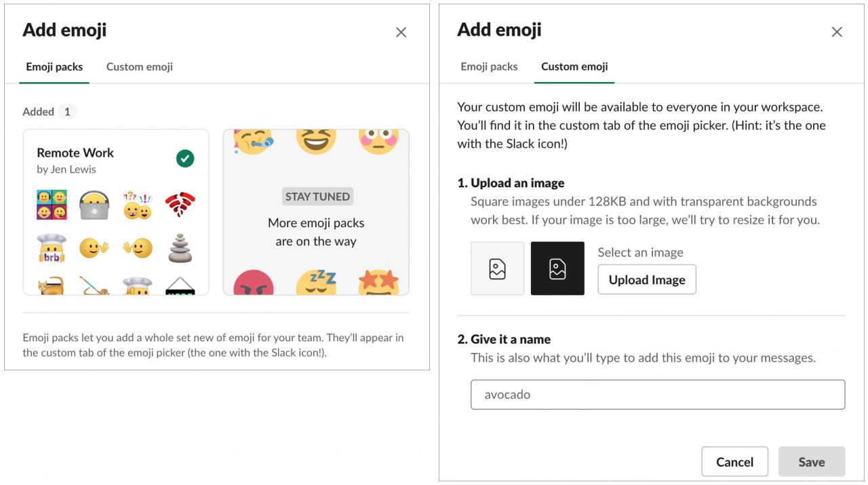
Task: Open the Emoji packs tab in the right dialog
Action: coord(489,66)
